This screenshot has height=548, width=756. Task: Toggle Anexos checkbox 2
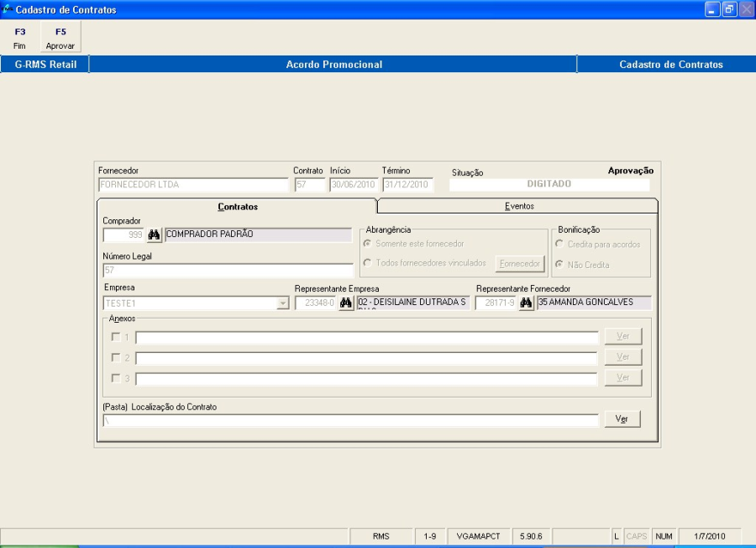115,358
